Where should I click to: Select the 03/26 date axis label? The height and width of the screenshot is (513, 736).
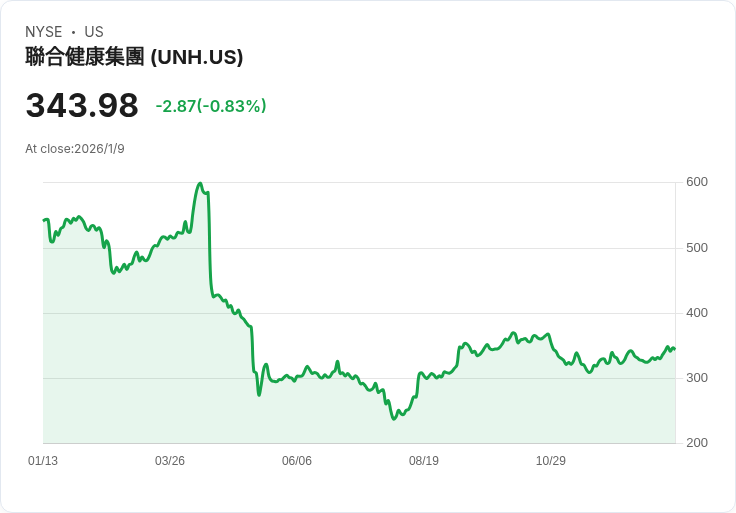tap(170, 461)
